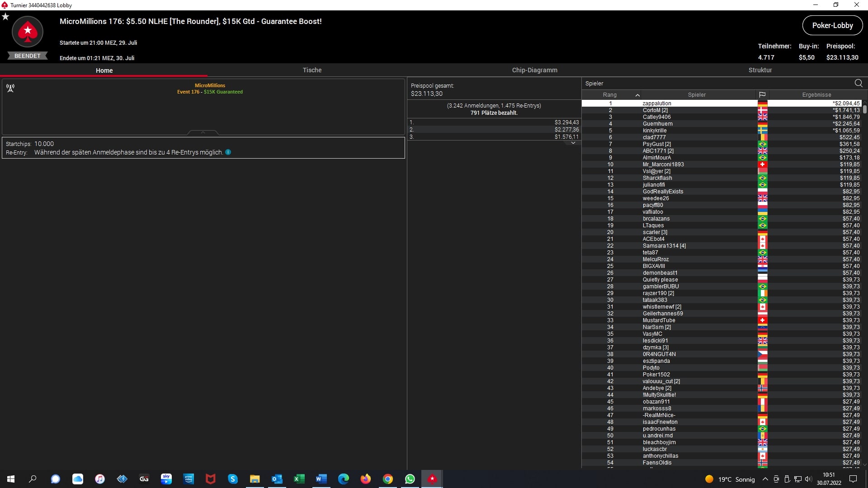Collapse the MicroMillions info panel
868x488 pixels.
coord(203,132)
